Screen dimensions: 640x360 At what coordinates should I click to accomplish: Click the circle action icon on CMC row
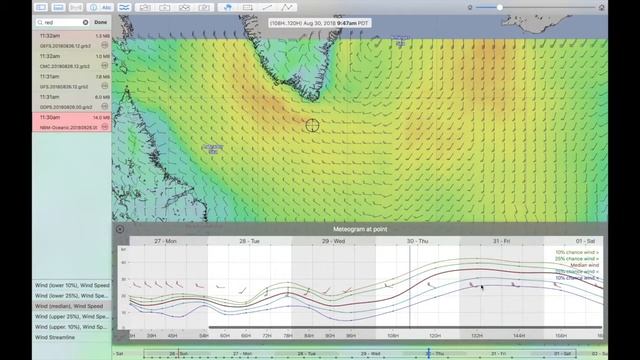tap(104, 65)
